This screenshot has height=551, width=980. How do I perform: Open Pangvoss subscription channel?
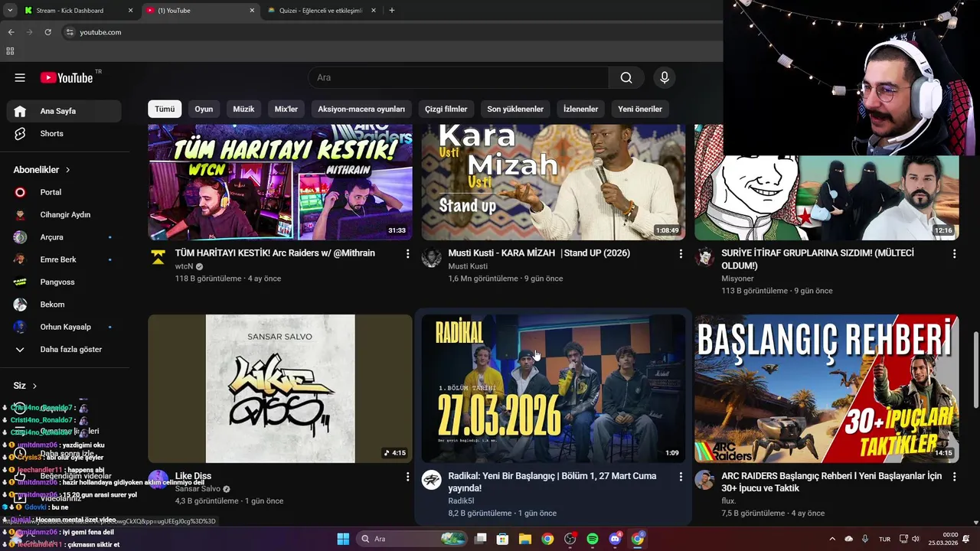tap(64, 282)
